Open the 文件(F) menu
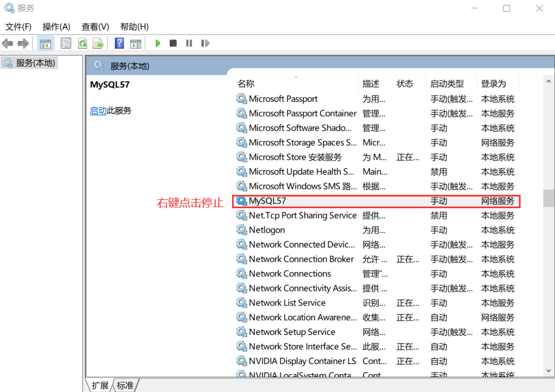This screenshot has height=392, width=555. click(x=18, y=27)
